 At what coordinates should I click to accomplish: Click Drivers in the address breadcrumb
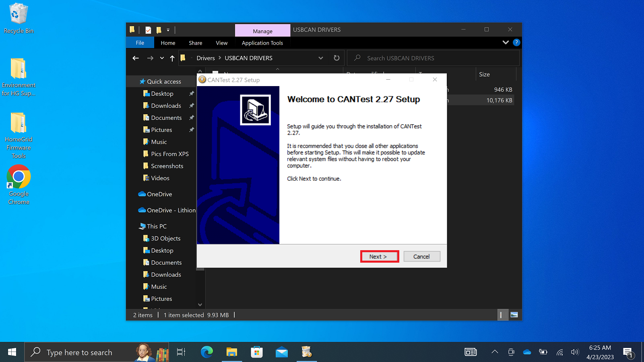click(x=206, y=58)
